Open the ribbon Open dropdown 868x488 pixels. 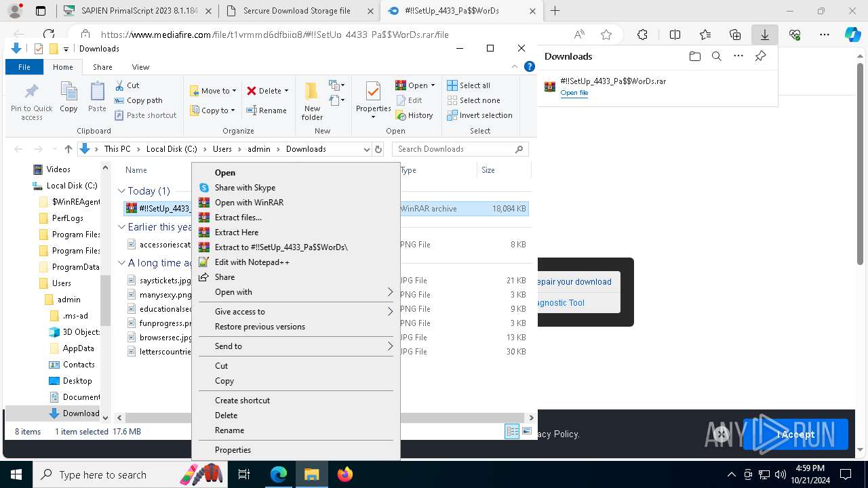coord(415,85)
